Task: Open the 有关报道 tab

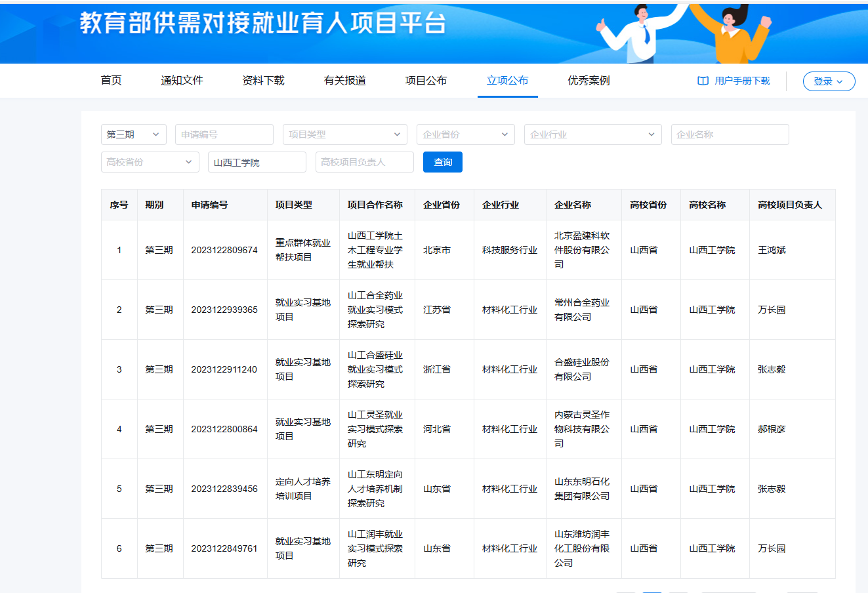Action: click(x=344, y=81)
